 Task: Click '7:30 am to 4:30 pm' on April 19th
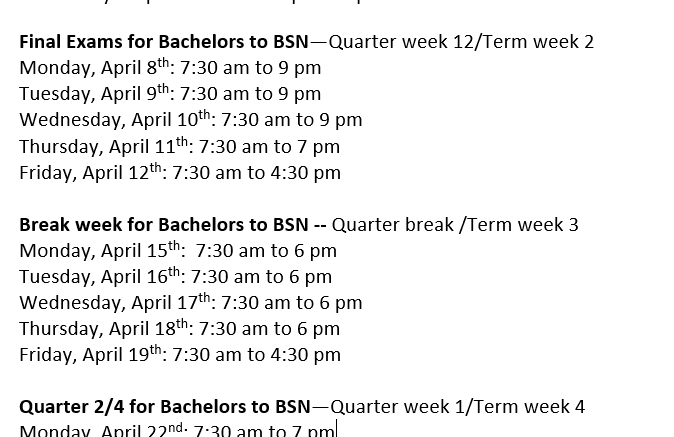pos(257,355)
